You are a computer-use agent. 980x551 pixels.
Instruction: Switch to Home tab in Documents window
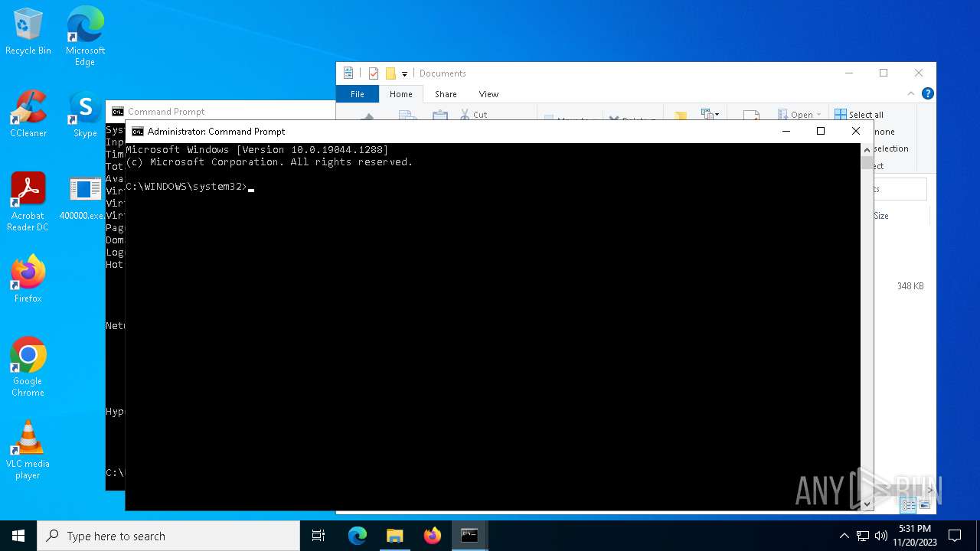tap(401, 94)
